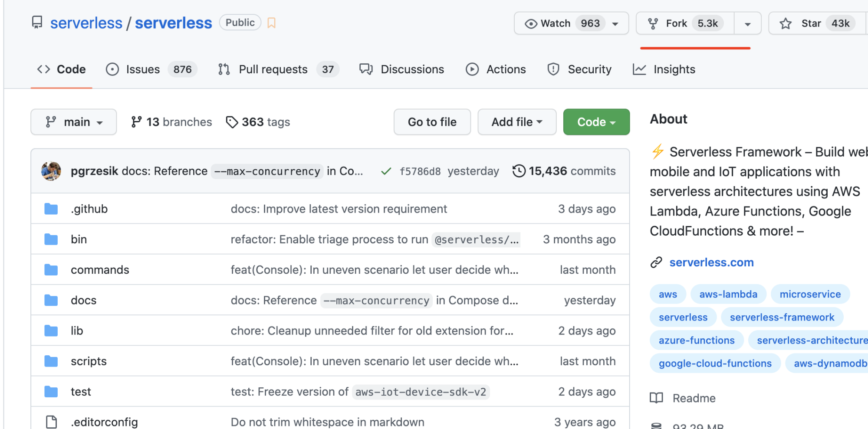This screenshot has height=429, width=868.
Task: Open the Issues tab
Action: (151, 69)
